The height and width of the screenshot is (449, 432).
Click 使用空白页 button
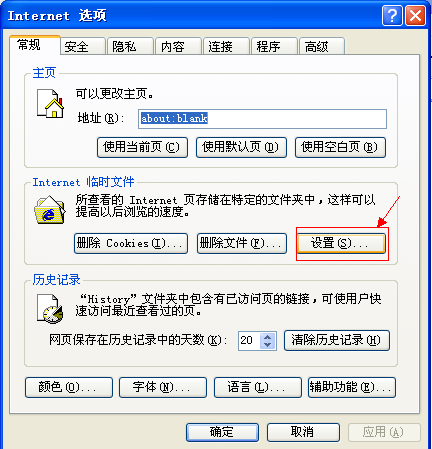(340, 147)
